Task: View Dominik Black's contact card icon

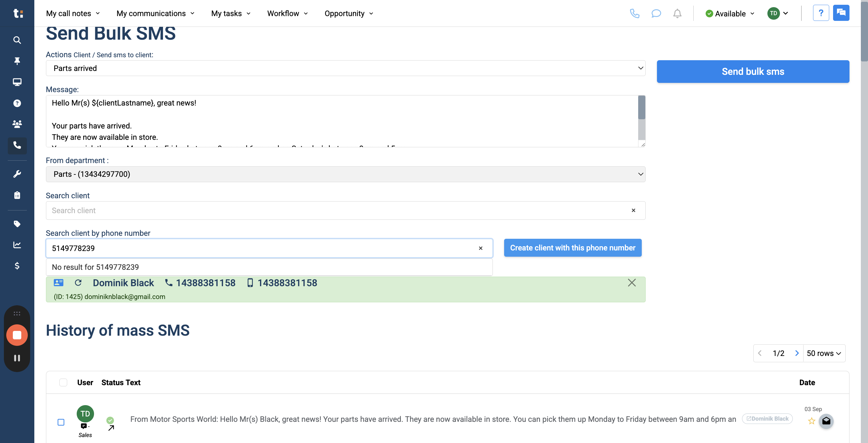Action: 58,283
